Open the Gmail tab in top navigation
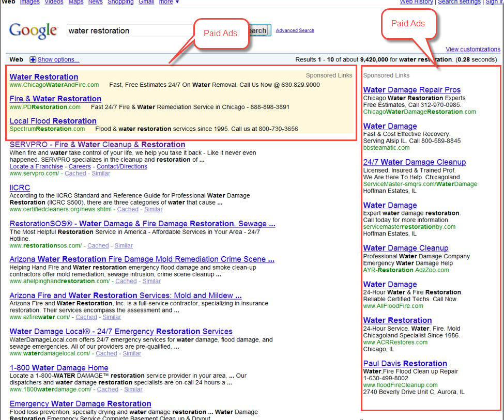This screenshot has height=420, width=504. tap(146, 2)
